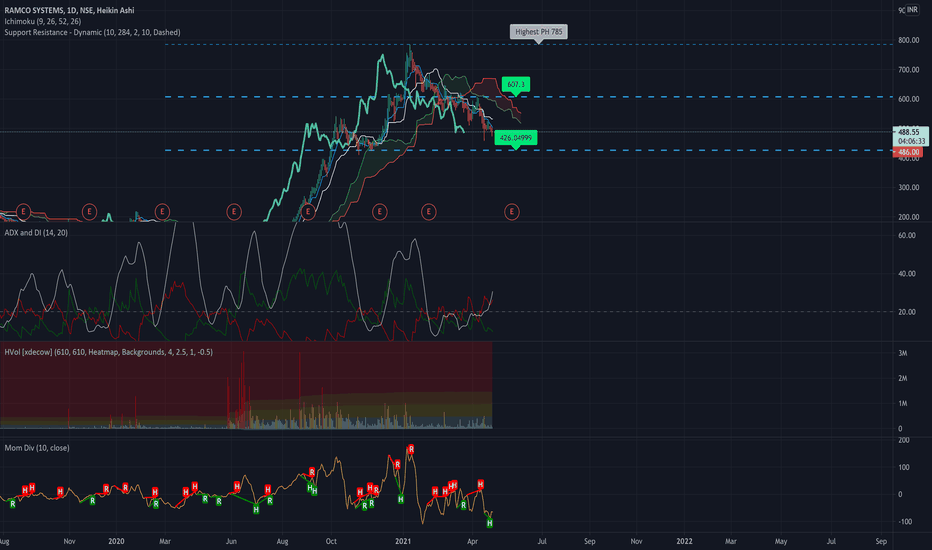Click the Apr label on time axis
The image size is (932, 550).
pyautogui.click(x=473, y=541)
